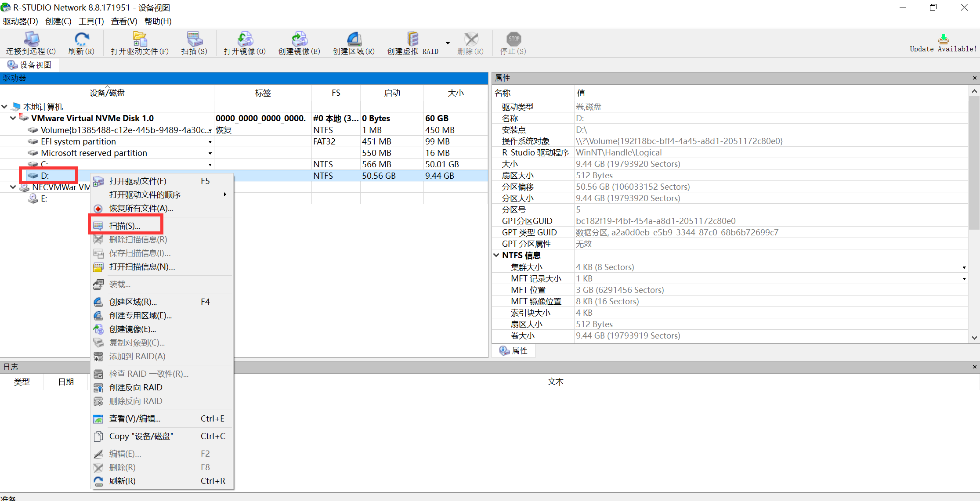
Task: Click the Open Drive Files toolbar icon
Action: point(140,43)
